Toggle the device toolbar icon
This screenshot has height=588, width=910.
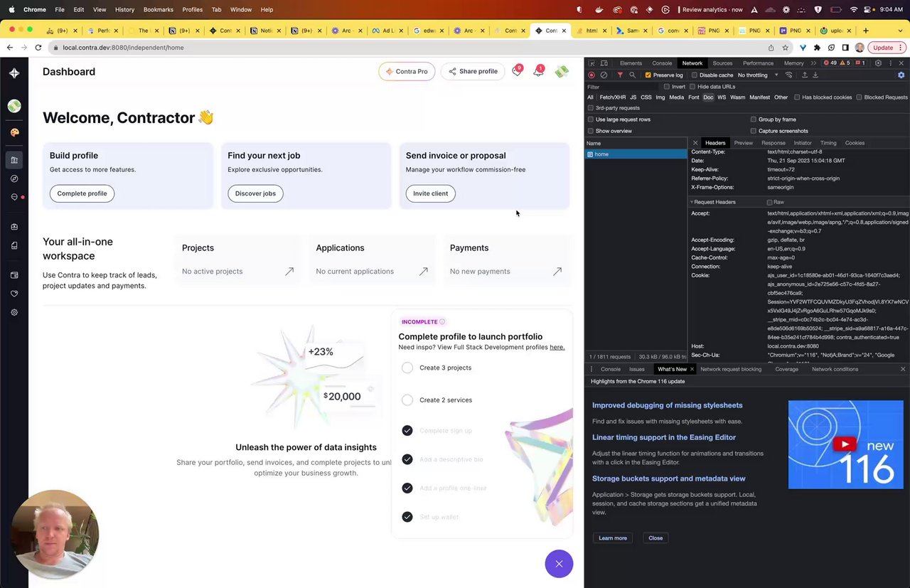tap(604, 63)
